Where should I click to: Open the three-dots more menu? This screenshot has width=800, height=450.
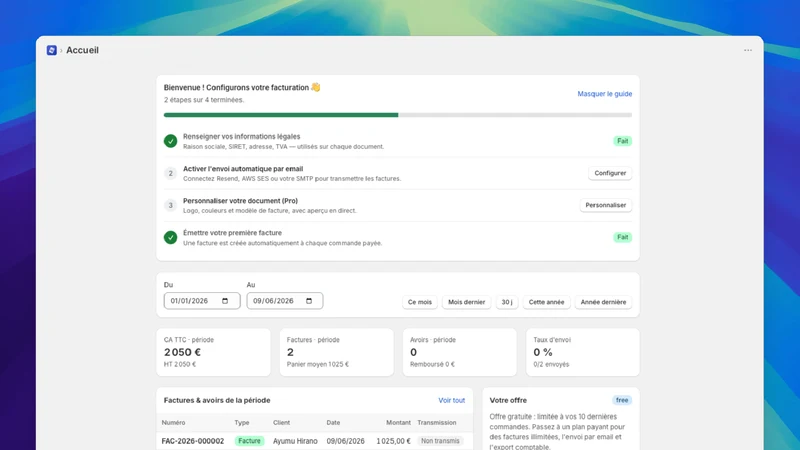pos(747,50)
